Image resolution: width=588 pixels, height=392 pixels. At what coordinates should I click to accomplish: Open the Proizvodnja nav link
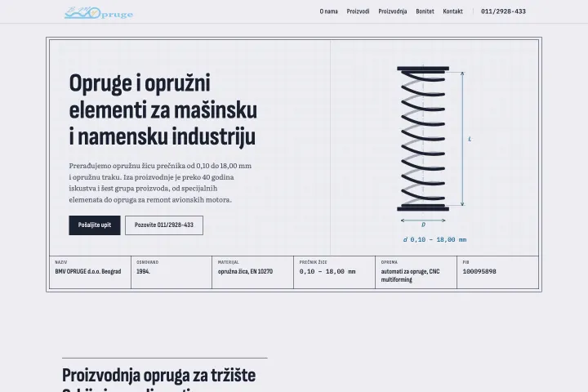(392, 11)
